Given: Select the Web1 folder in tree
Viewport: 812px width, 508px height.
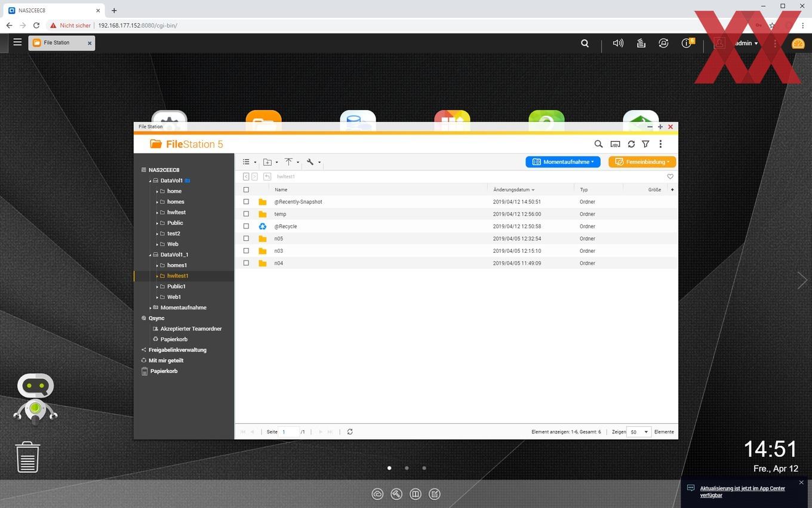Looking at the screenshot, I should [174, 297].
